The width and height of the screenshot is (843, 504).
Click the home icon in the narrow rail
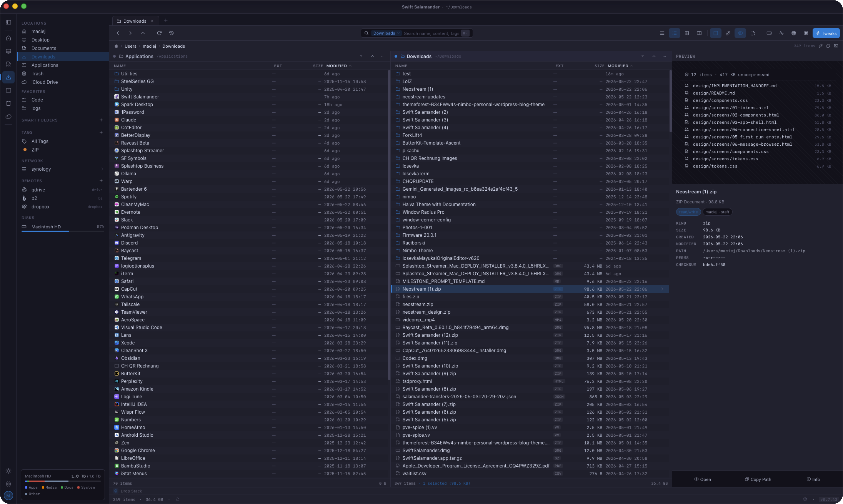(8, 38)
